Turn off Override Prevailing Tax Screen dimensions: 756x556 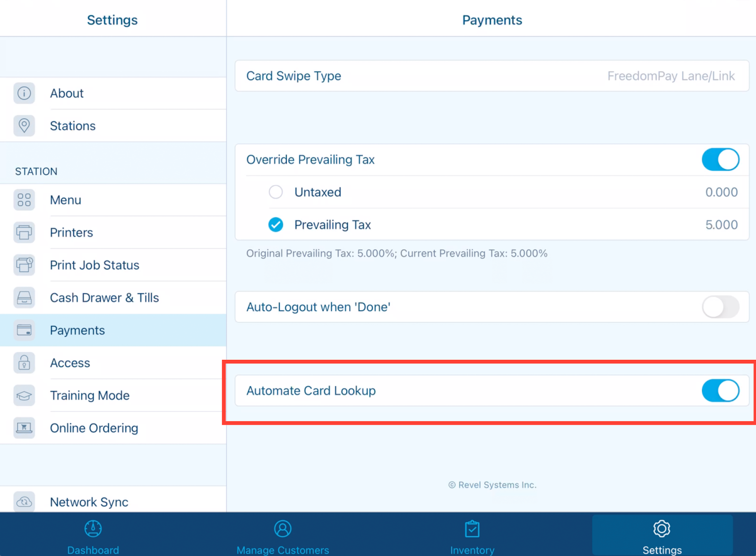(720, 160)
